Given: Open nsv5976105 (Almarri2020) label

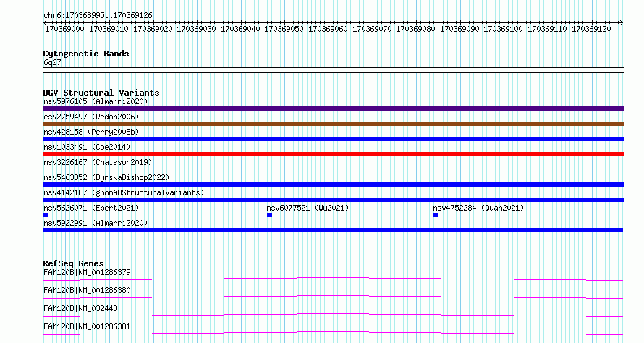Looking at the screenshot, I should coord(96,101).
